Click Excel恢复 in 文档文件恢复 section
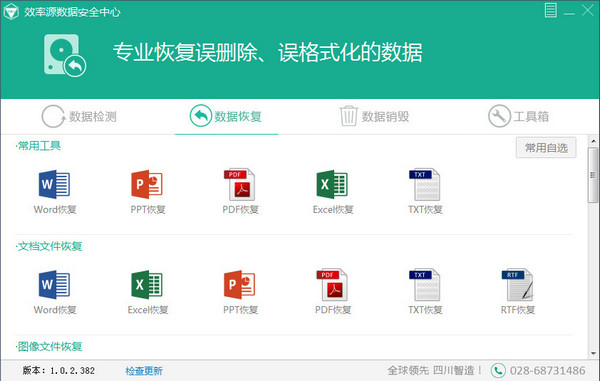 click(x=148, y=292)
